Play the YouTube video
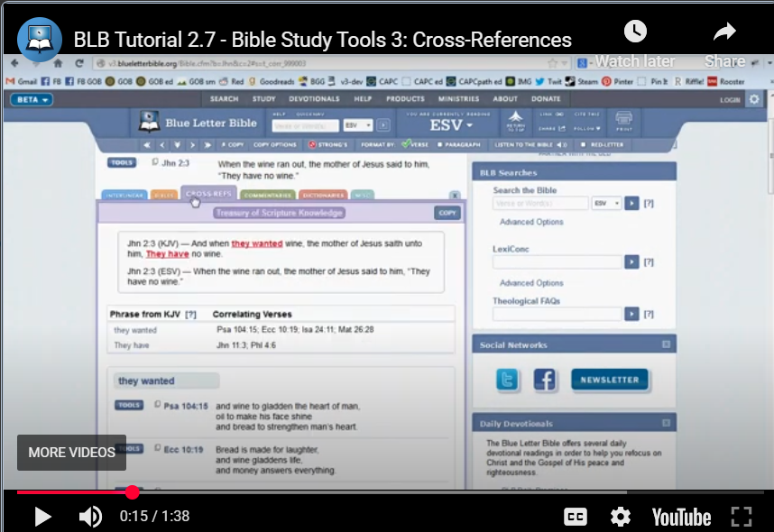 (43, 517)
